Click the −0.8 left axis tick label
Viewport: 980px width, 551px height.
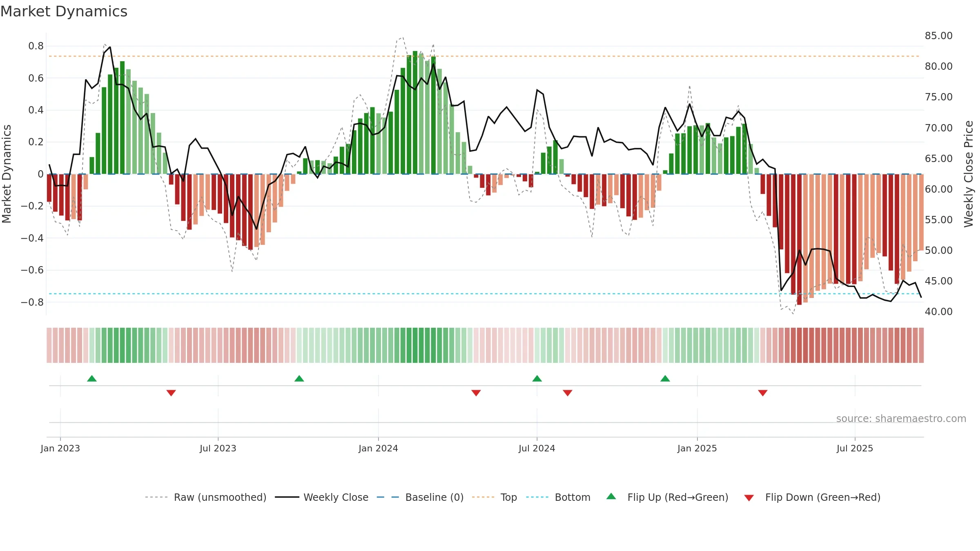click(32, 302)
